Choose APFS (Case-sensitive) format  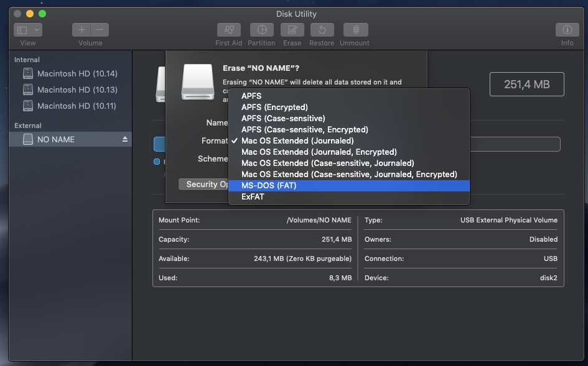point(348,119)
